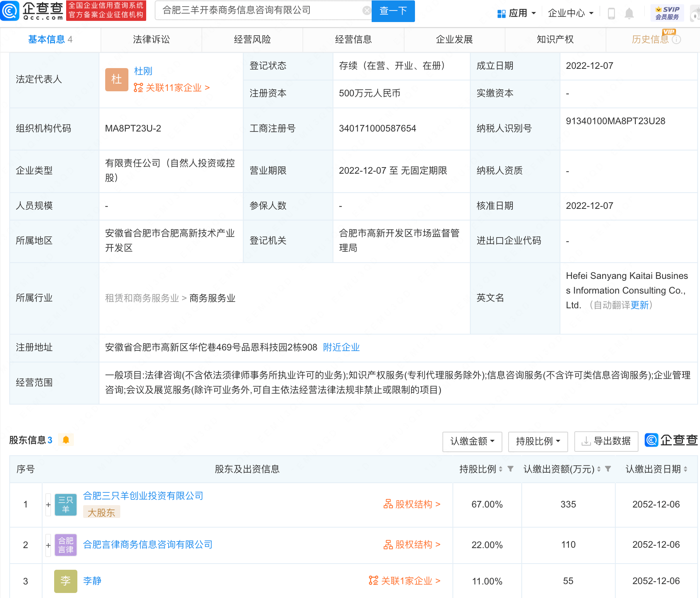Open shareholder 合肥三只羊创业投资有限公司 link

pyautogui.click(x=143, y=496)
